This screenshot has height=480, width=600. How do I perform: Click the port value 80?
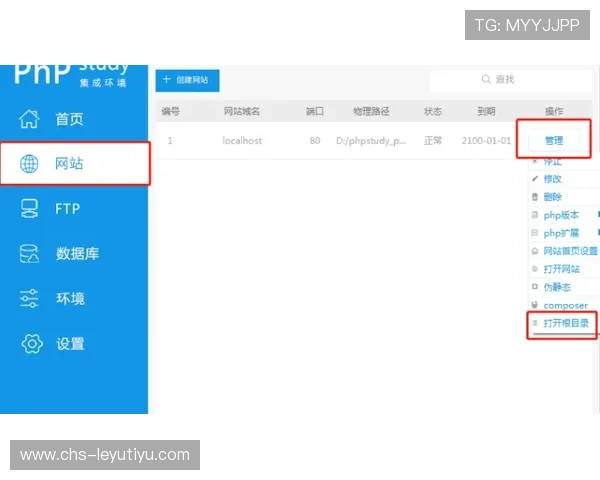315,140
